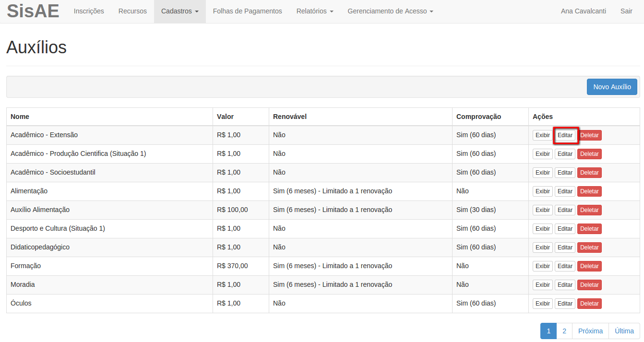Deletar the Alimentação row
The width and height of the screenshot is (644, 342).
pos(589,191)
